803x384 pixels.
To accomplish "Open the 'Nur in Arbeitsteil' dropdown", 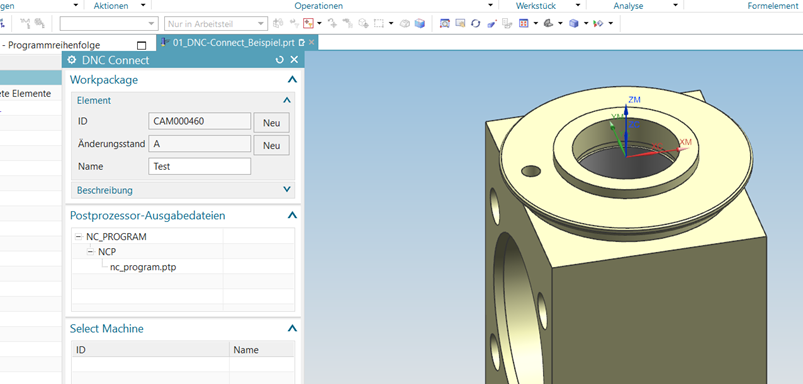I will coord(261,24).
